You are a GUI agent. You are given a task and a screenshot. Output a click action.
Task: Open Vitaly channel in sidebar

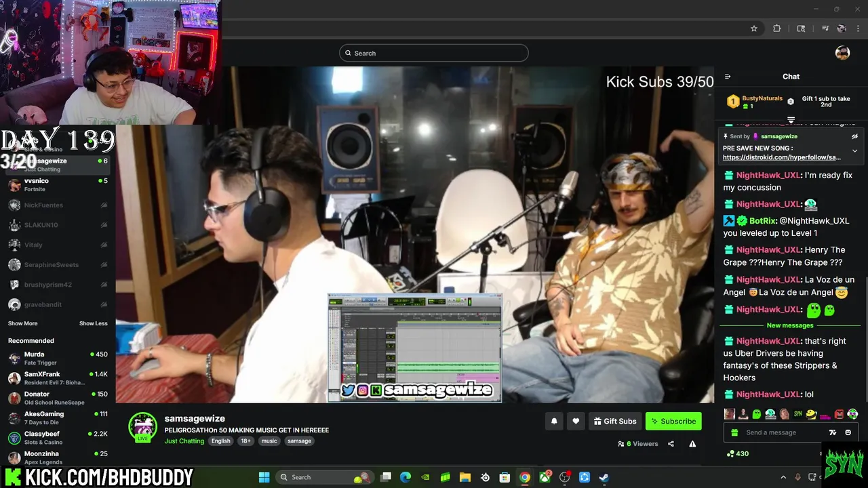(x=58, y=245)
